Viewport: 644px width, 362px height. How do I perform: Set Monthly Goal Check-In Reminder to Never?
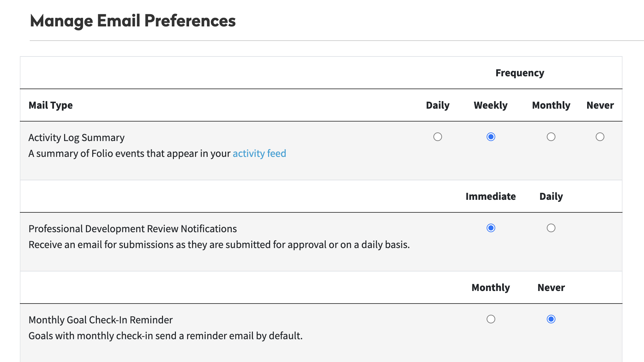tap(551, 319)
